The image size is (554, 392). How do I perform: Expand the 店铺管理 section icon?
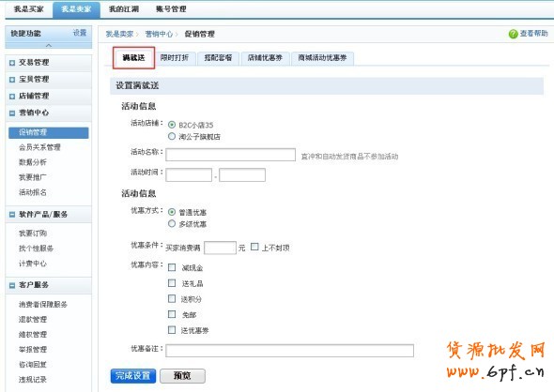[12, 97]
